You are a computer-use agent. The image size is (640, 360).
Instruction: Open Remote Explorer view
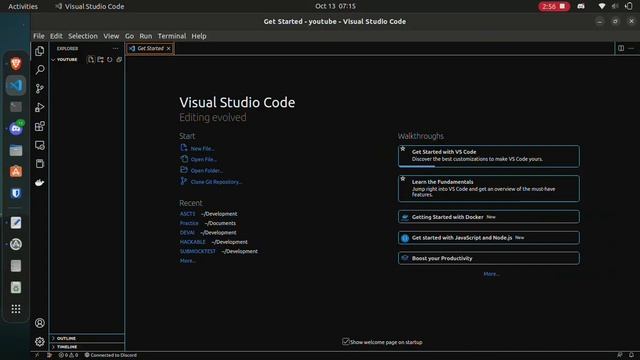pos(40,145)
